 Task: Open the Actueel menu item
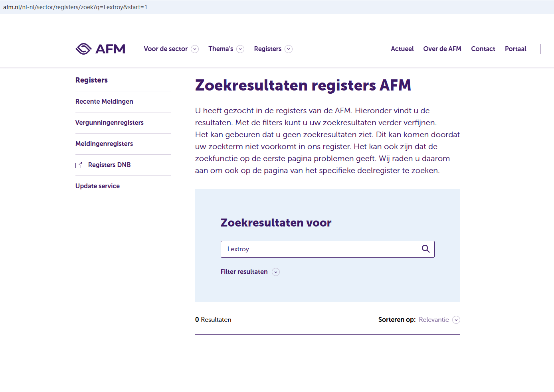tap(402, 49)
